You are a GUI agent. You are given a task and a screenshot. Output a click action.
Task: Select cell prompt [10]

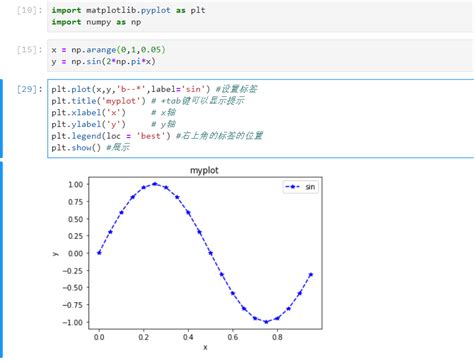point(30,10)
